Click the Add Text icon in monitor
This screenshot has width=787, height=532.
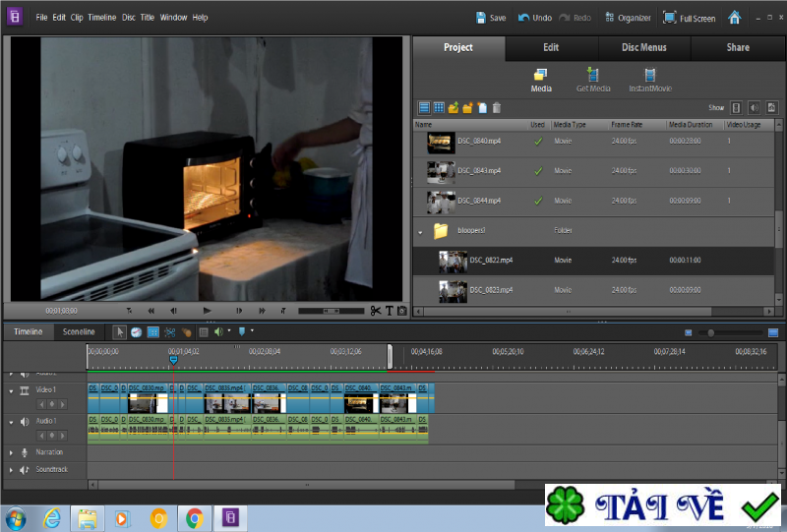click(x=389, y=311)
